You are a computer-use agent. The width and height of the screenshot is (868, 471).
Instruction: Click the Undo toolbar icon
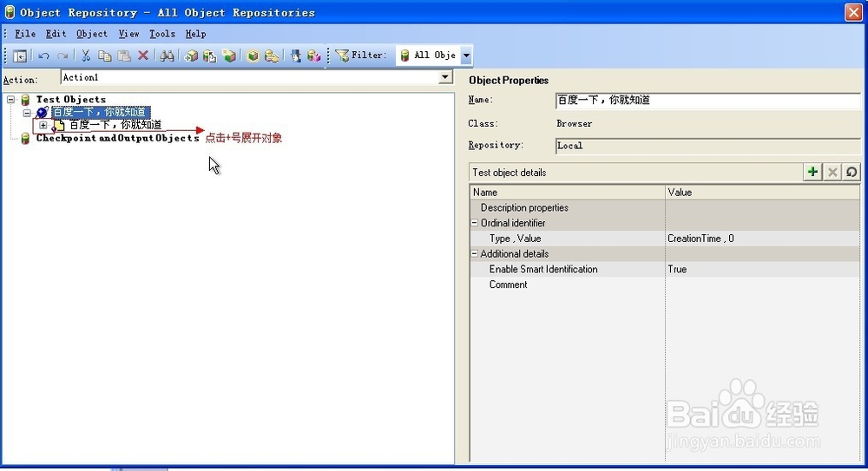[x=44, y=56]
